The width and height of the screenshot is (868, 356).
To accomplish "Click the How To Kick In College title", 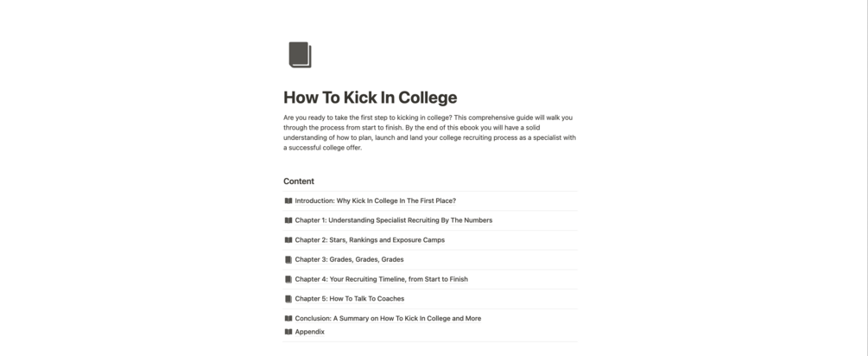I will (370, 98).
